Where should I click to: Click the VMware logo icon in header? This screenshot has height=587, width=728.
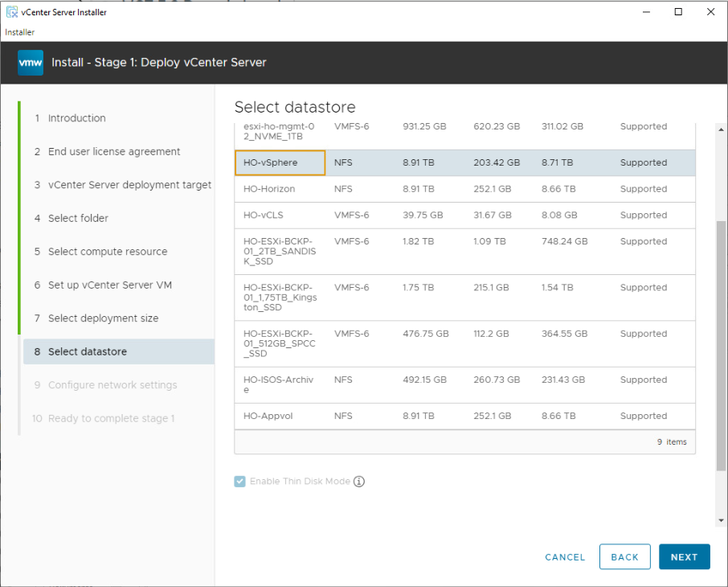coord(31,63)
